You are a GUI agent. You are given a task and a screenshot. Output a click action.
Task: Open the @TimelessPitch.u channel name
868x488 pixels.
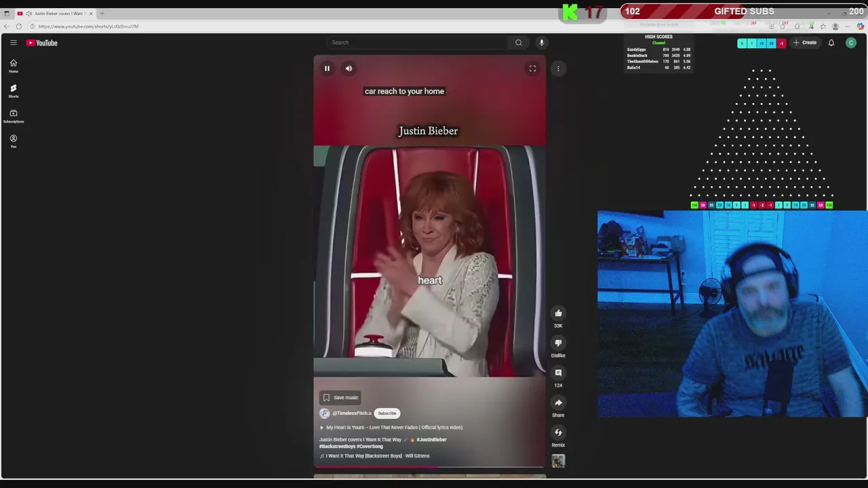351,413
